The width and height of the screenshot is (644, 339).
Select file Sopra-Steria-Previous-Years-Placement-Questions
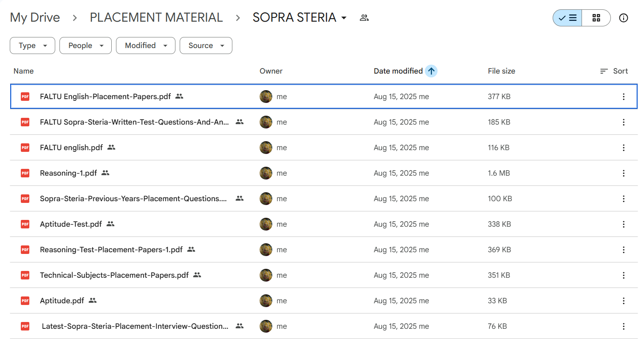click(x=324, y=199)
